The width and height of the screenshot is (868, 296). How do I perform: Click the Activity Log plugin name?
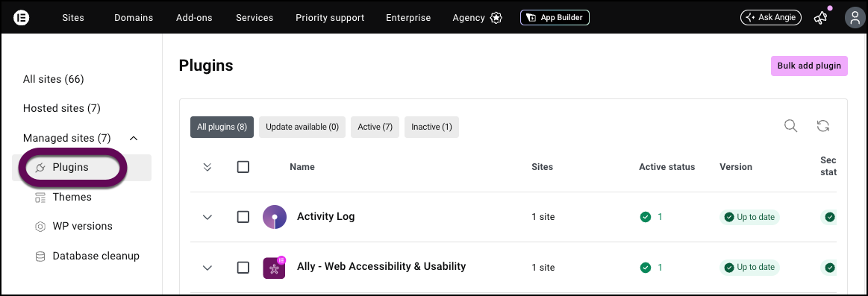325,216
